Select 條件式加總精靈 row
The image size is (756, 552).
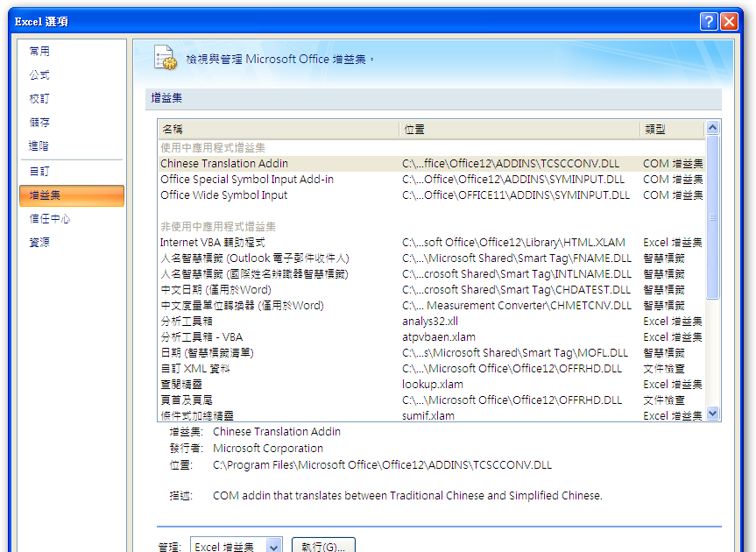(432, 415)
